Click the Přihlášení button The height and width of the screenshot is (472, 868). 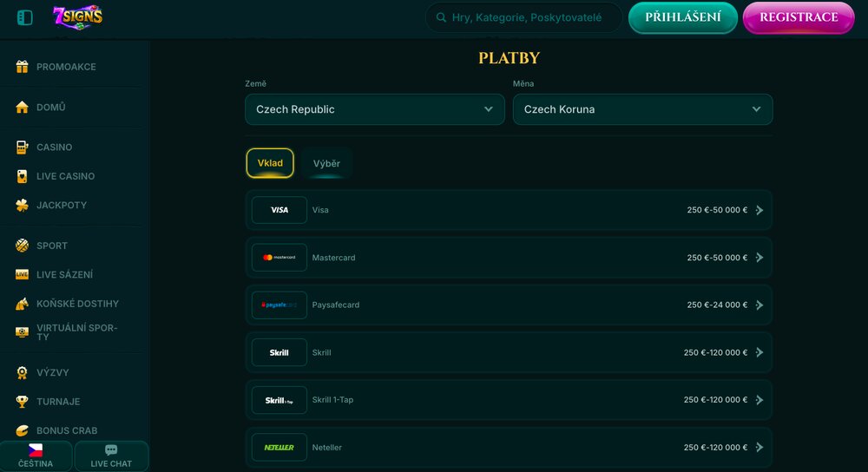coord(682,17)
